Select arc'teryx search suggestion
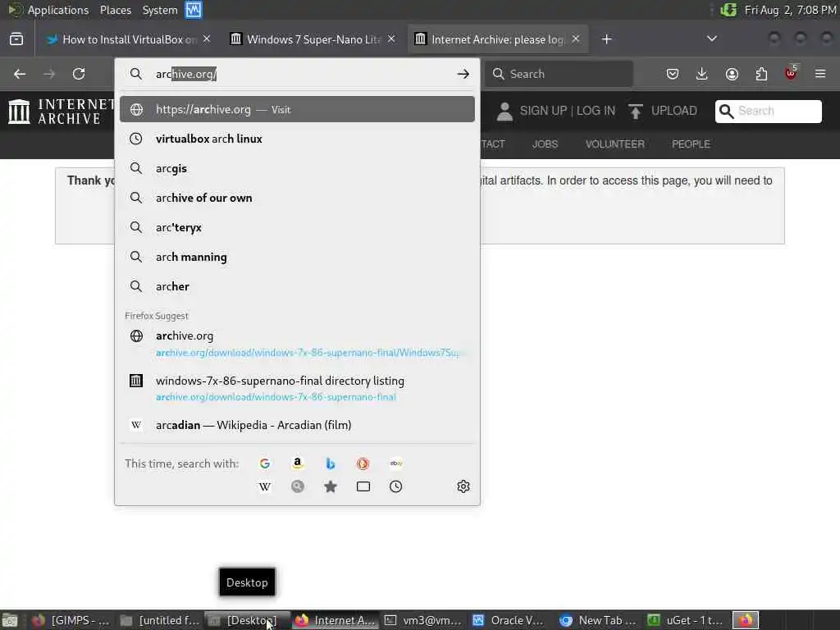 click(x=297, y=227)
